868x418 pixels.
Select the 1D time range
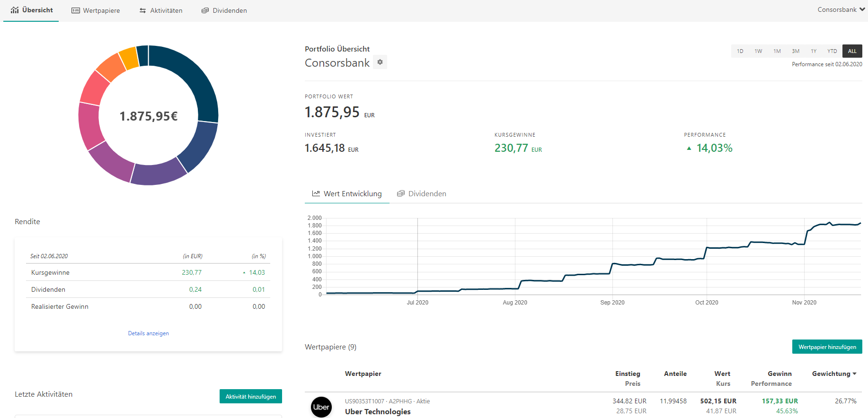[x=740, y=51]
